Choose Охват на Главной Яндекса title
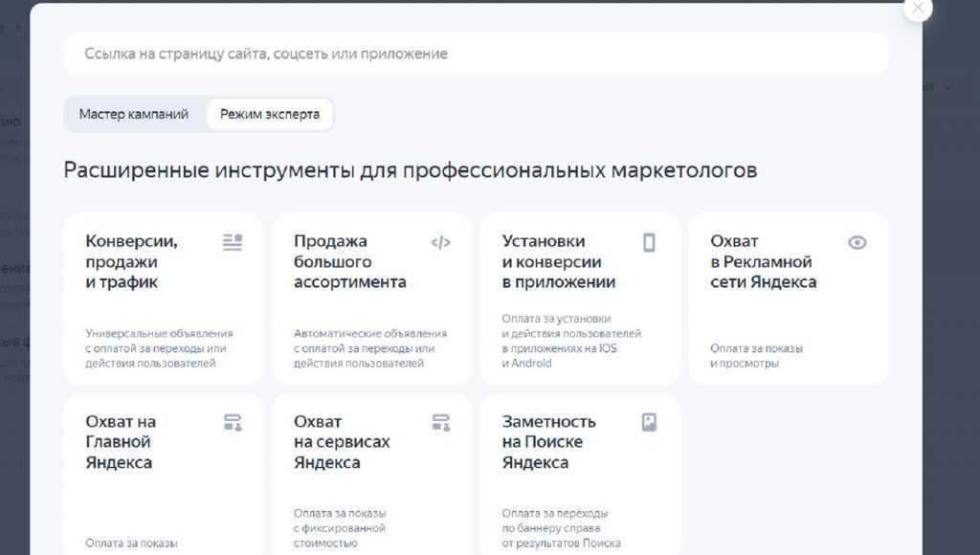The width and height of the screenshot is (980, 555). [121, 442]
